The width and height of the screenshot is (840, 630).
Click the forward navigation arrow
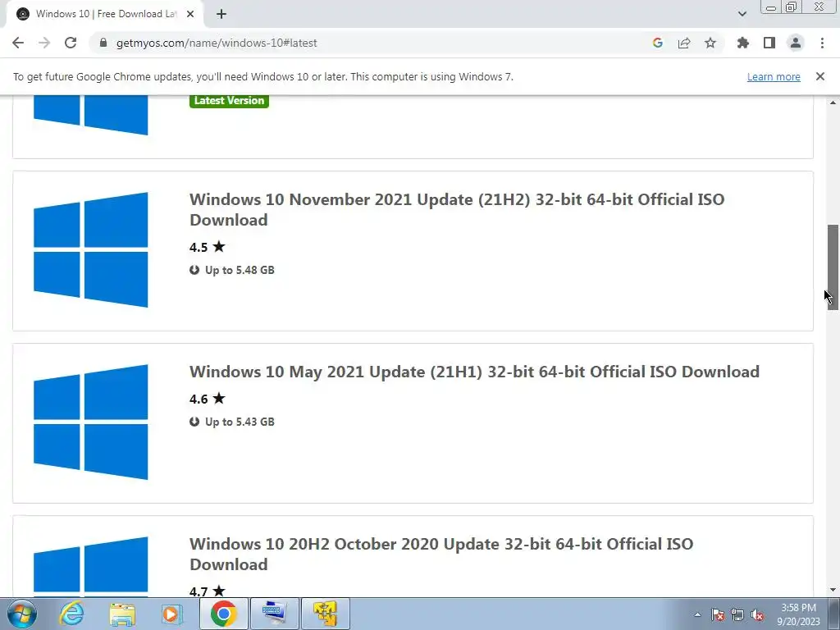[x=44, y=43]
